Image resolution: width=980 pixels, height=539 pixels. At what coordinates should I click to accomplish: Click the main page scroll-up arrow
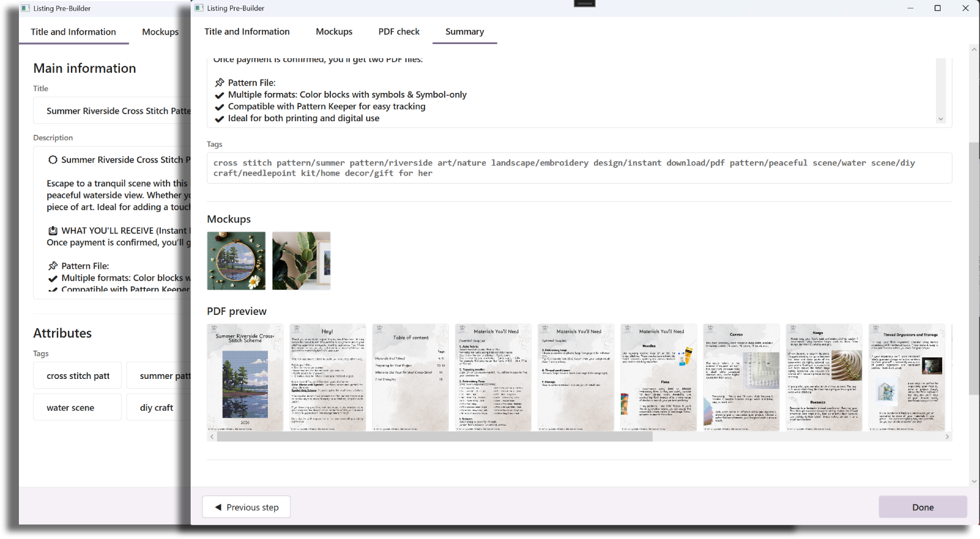[974, 49]
